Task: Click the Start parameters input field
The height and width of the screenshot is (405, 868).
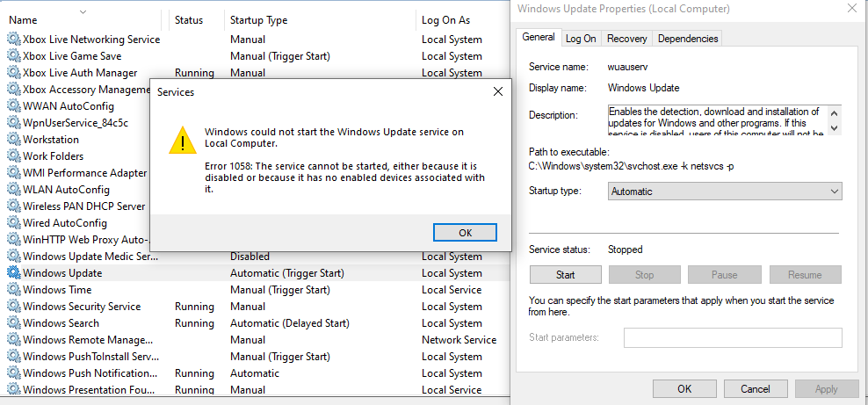Action: [x=733, y=337]
